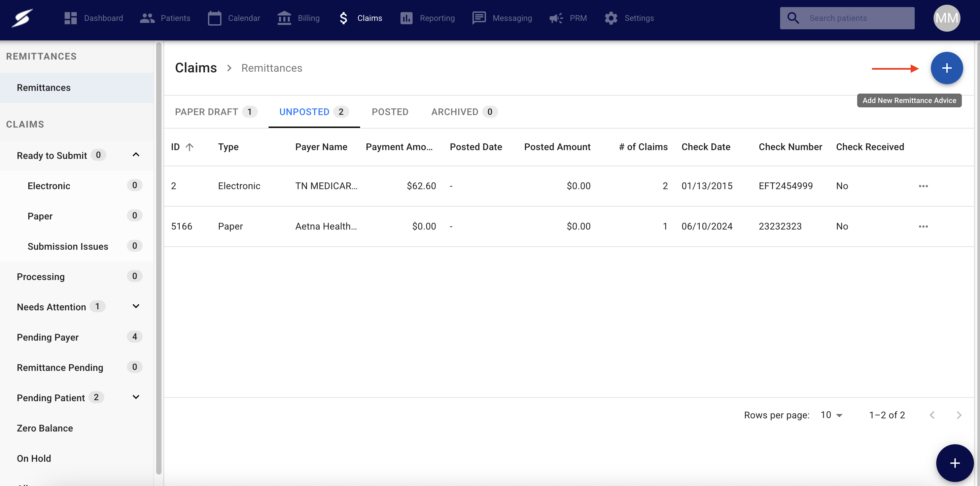Image resolution: width=980 pixels, height=486 pixels.
Task: Open more options for remittance 5166
Action: (x=923, y=227)
